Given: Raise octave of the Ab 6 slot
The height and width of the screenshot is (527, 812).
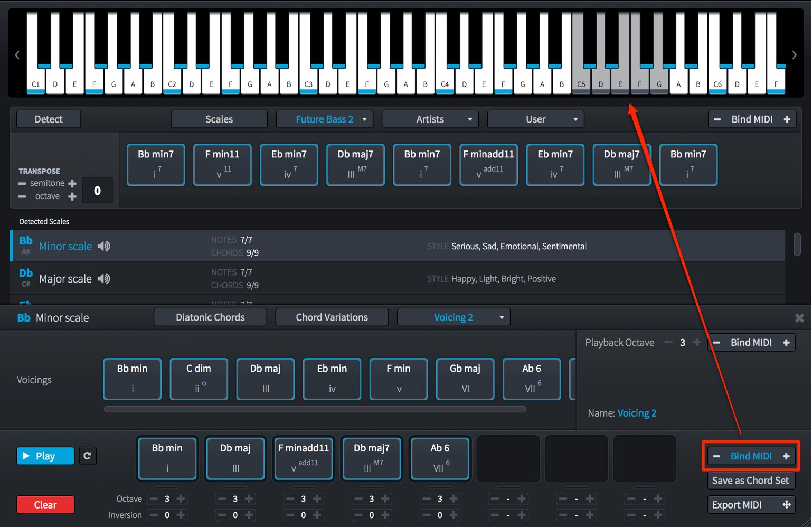Looking at the screenshot, I should [454, 498].
